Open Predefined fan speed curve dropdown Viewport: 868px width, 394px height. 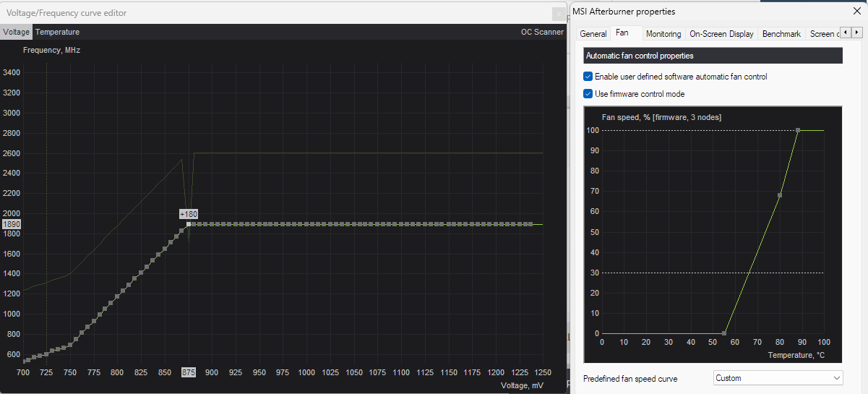(778, 378)
